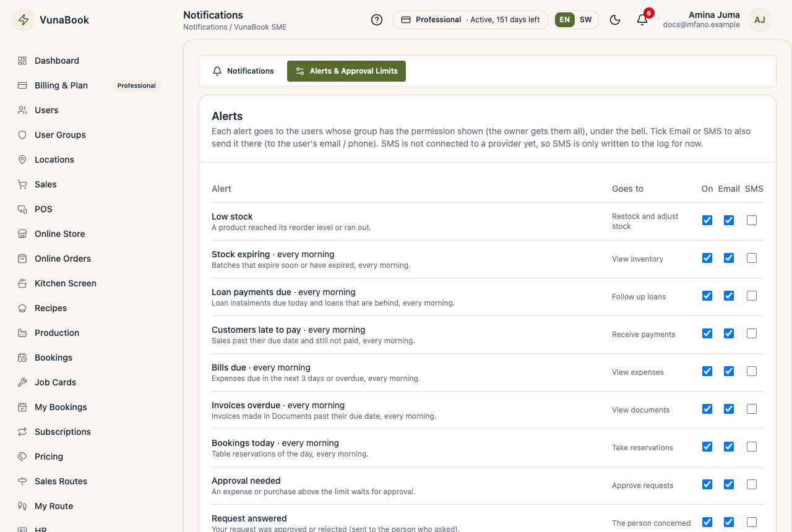The height and width of the screenshot is (532, 792).
Task: Click the Subscriptions repeat icon
Action: [22, 432]
